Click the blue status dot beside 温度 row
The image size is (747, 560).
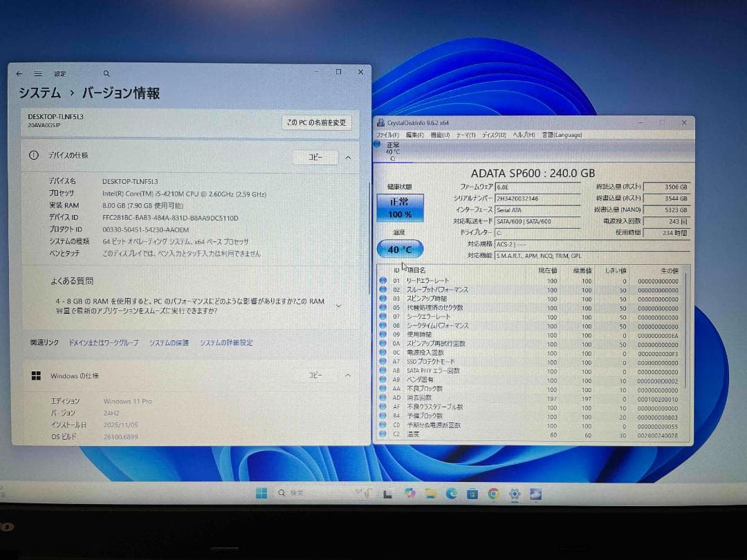pyautogui.click(x=383, y=436)
